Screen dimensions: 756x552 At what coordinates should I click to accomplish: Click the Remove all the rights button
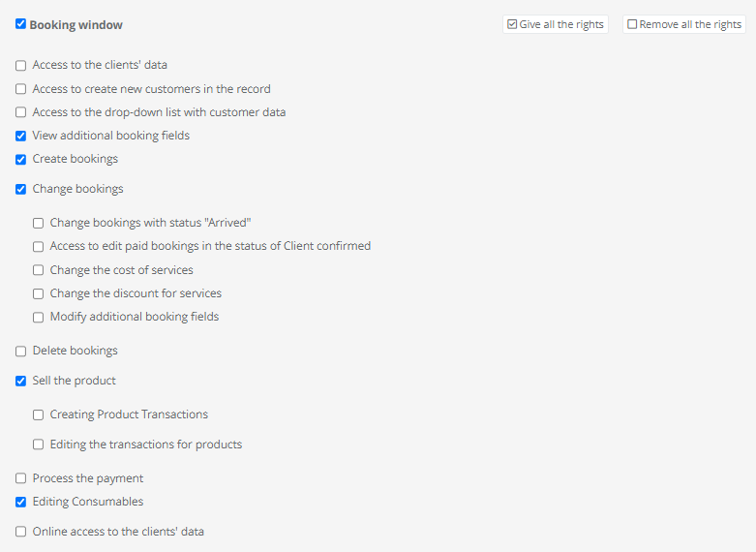[x=683, y=24]
